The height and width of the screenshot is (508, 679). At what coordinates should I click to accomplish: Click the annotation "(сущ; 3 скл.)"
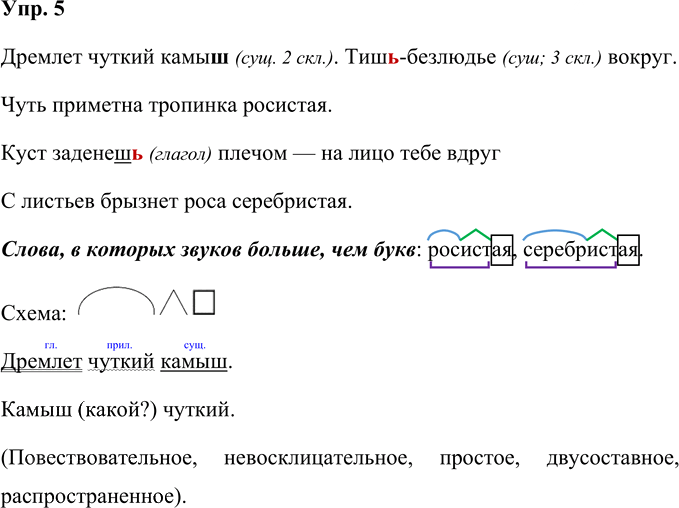(x=552, y=58)
